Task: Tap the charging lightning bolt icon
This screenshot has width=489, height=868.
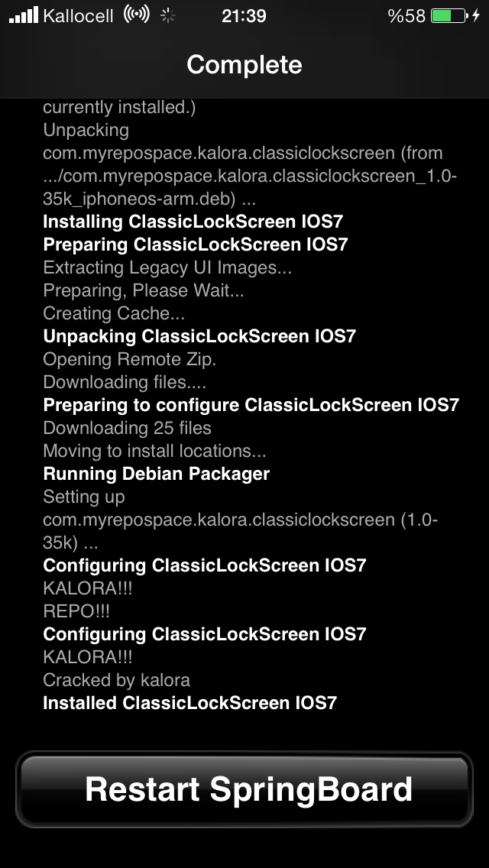Action: pos(476,15)
